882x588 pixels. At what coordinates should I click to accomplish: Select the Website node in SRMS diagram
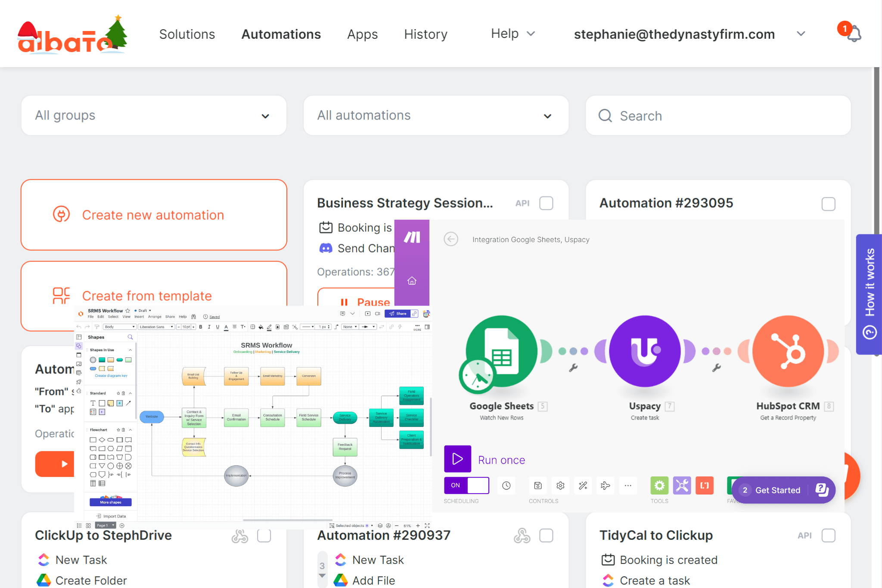(x=152, y=417)
